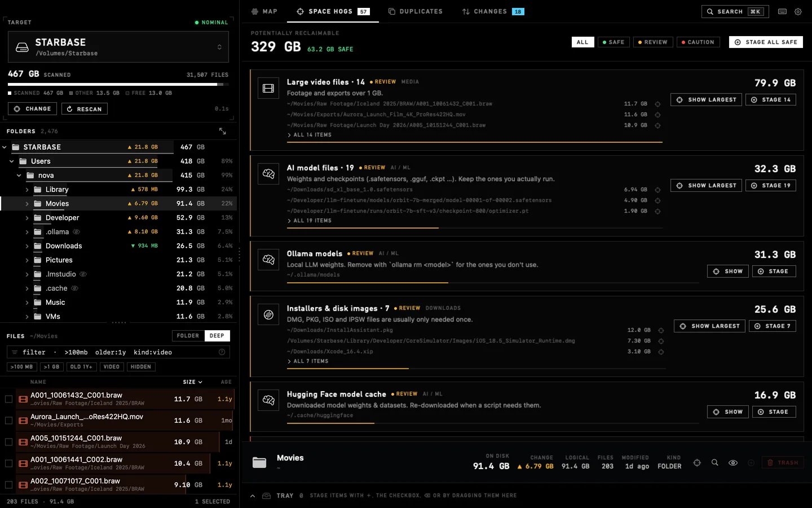The width and height of the screenshot is (812, 508).
Task: Toggle the Hidden quick filter chip
Action: 141,367
